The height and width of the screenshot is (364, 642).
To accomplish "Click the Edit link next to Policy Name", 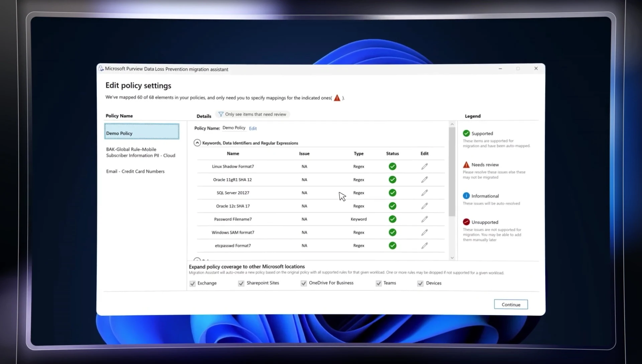I will pos(253,128).
